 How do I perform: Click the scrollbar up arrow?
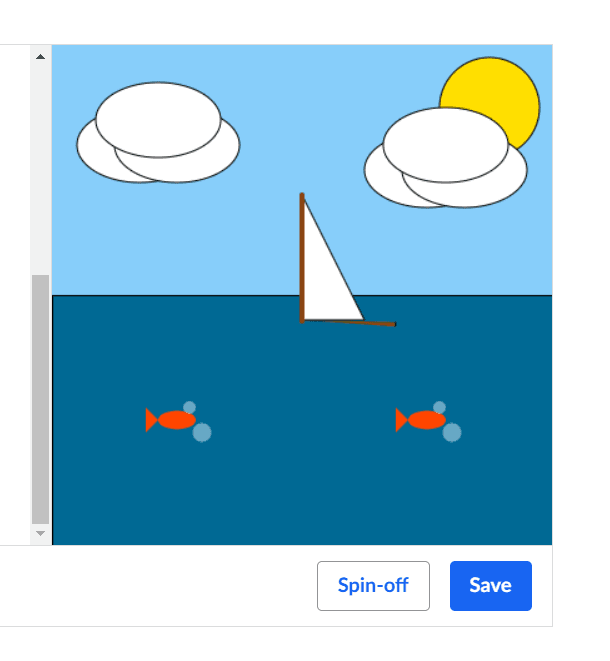(x=40, y=56)
